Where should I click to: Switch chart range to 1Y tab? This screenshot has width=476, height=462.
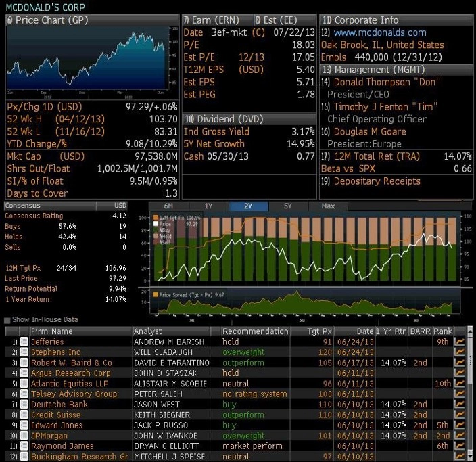[x=208, y=206]
